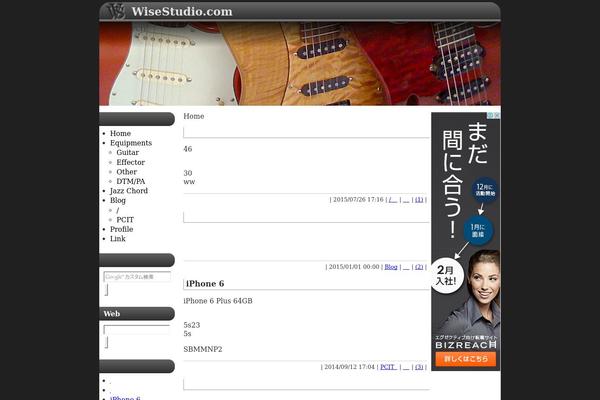
Task: Go to Home in sidebar menu
Action: click(121, 133)
